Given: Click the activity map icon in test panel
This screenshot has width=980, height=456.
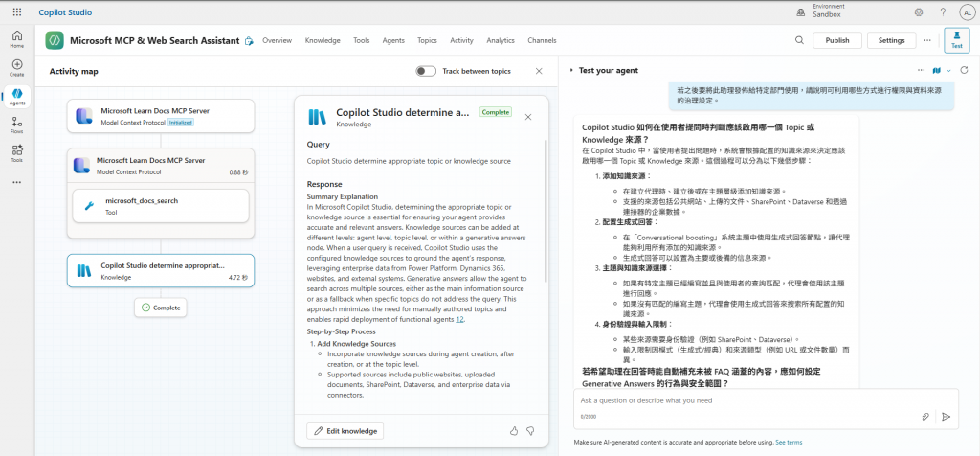Looking at the screenshot, I should click(936, 70).
